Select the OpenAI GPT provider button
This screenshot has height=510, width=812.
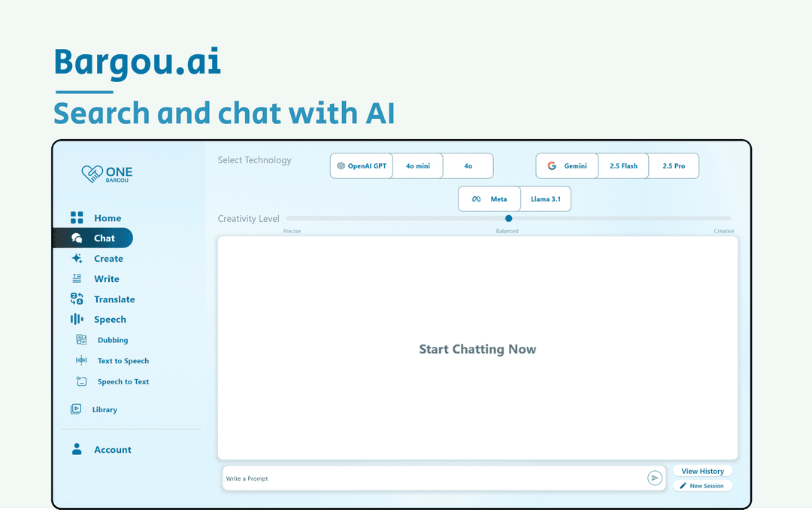(x=362, y=165)
